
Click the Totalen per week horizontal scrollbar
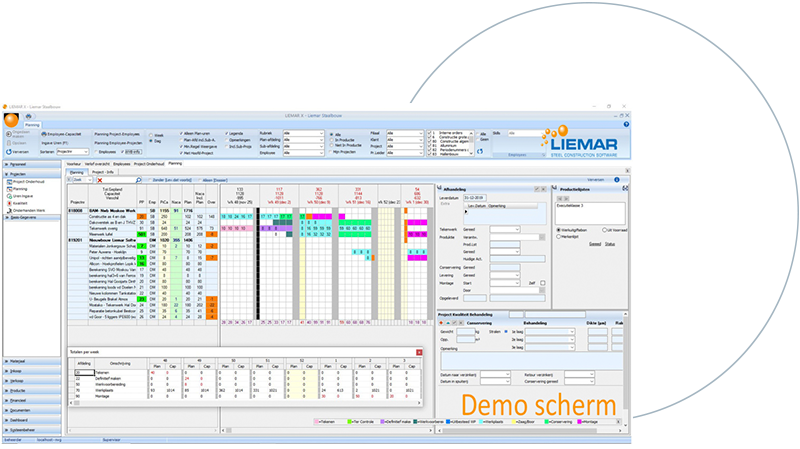coord(245,403)
